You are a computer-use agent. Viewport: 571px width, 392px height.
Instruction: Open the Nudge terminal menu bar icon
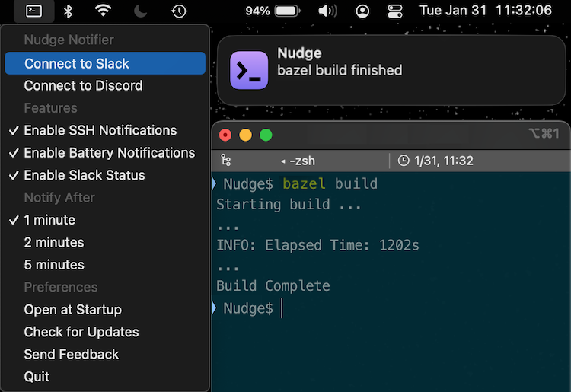pos(33,11)
